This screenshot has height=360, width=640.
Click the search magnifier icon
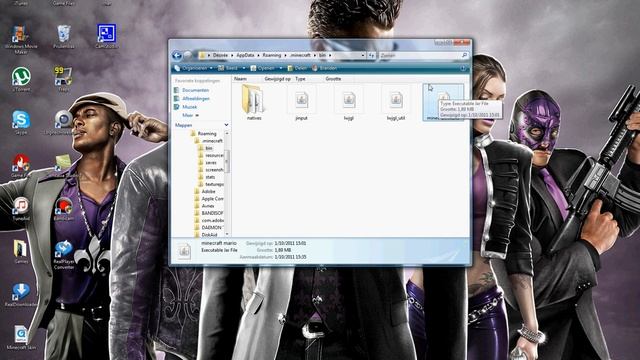click(x=464, y=55)
